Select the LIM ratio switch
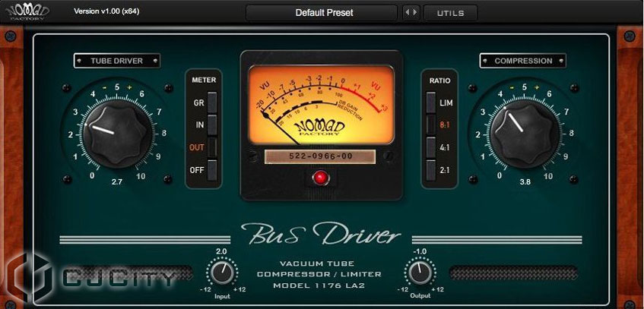This screenshot has width=644, height=309. pyautogui.click(x=431, y=102)
